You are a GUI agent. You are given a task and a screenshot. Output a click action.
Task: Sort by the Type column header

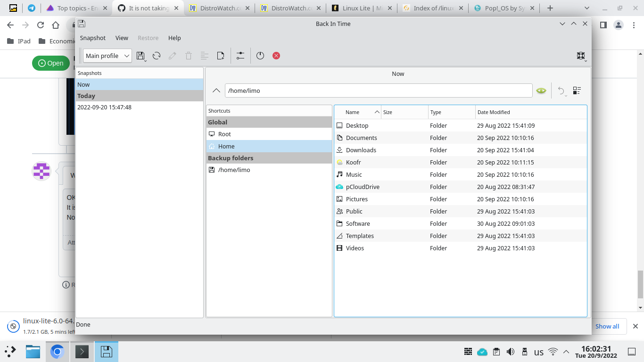[452, 112]
